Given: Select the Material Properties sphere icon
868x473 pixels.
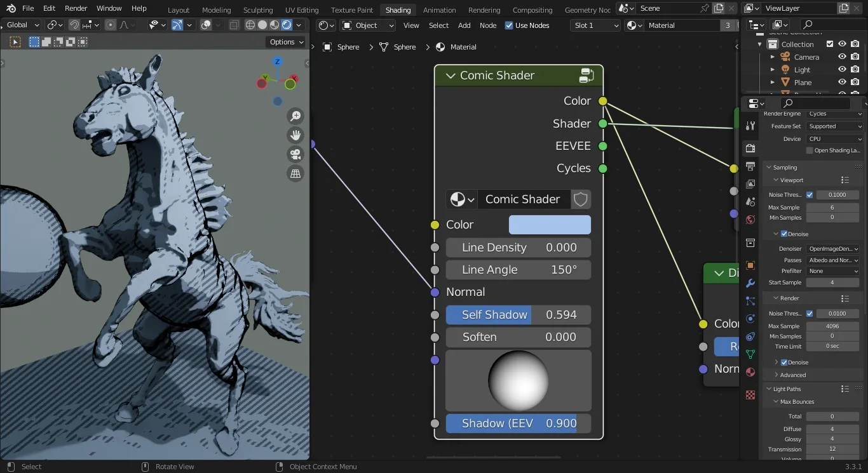Looking at the screenshot, I should pyautogui.click(x=750, y=373).
